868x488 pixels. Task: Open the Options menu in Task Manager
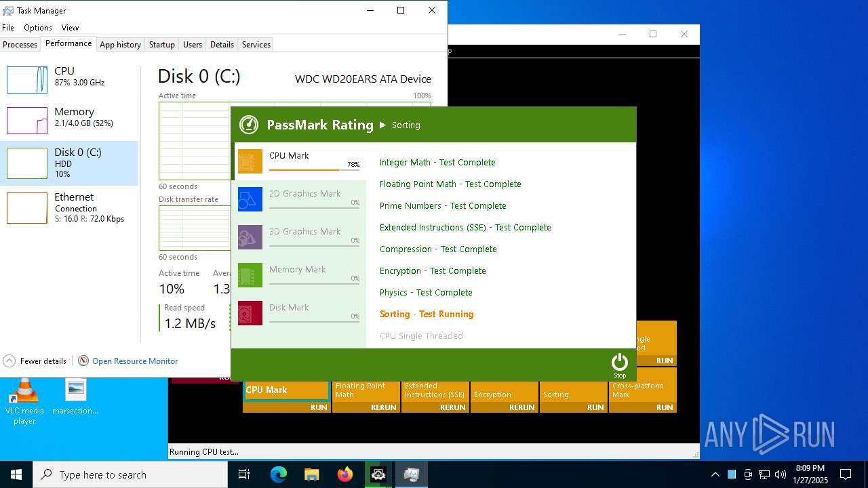pos(38,28)
